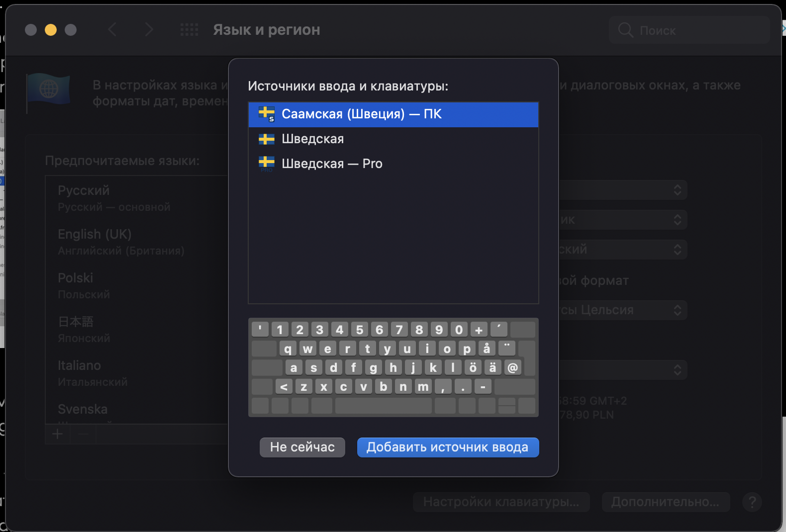Click the '+' key in keyboard preview
Image resolution: width=786 pixels, height=532 pixels.
479,330
